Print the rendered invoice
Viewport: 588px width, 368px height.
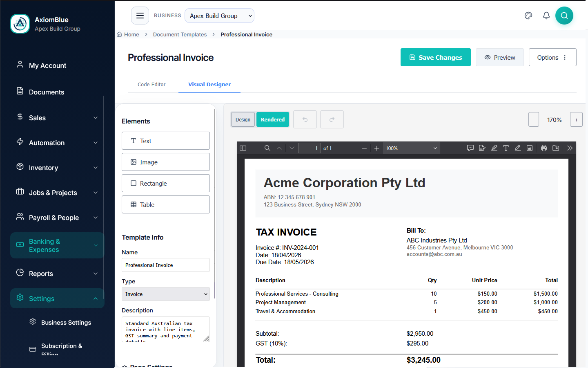click(x=543, y=148)
